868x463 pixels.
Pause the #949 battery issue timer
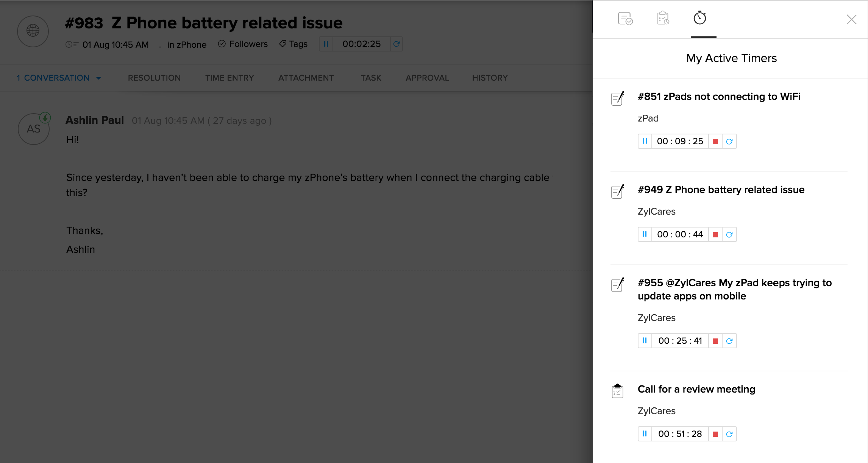coord(645,234)
